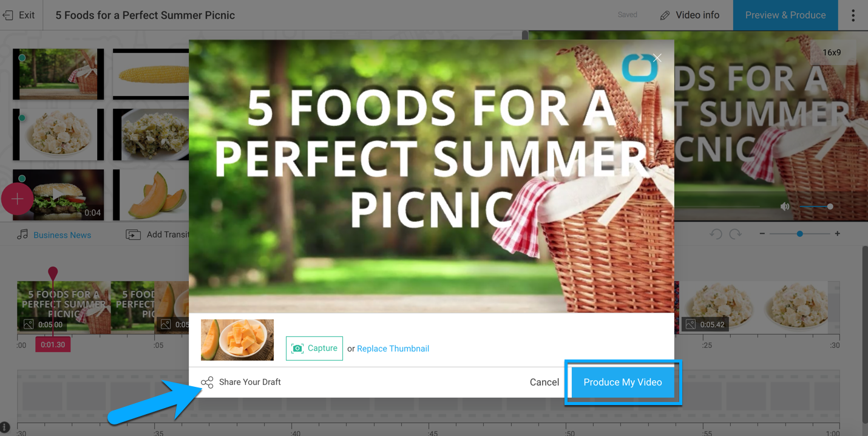Mute the preview using the speaker icon
This screenshot has width=868, height=436.
(785, 206)
